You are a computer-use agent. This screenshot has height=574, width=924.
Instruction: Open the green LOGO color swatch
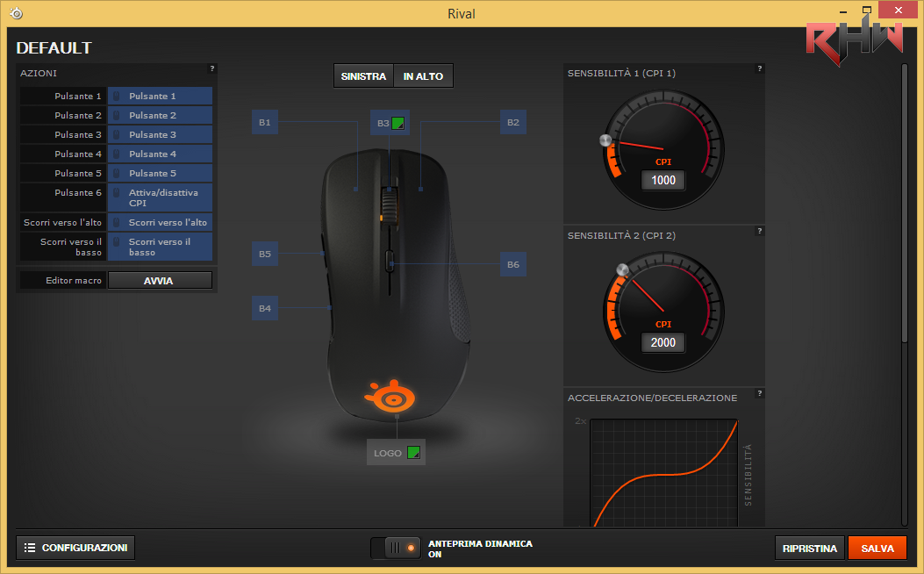pyautogui.click(x=413, y=453)
